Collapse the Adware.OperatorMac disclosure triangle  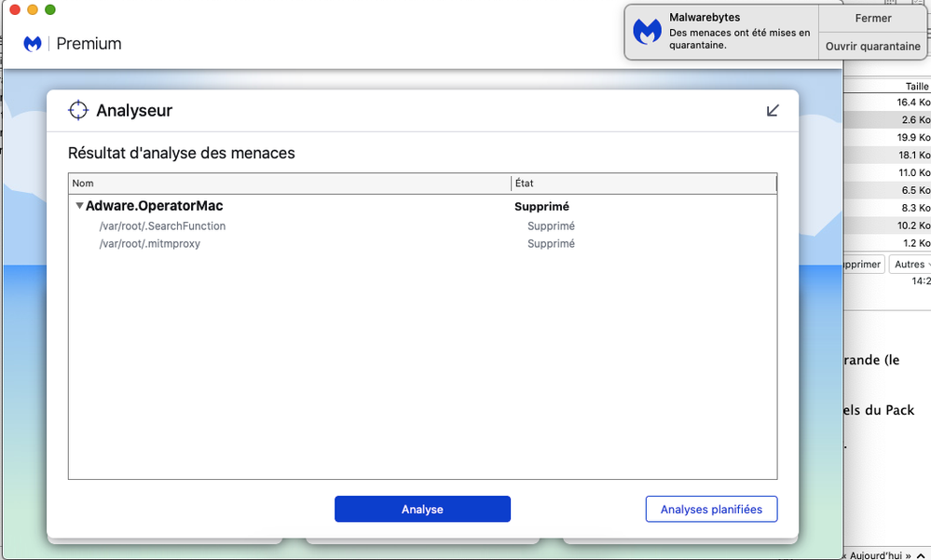(x=79, y=206)
